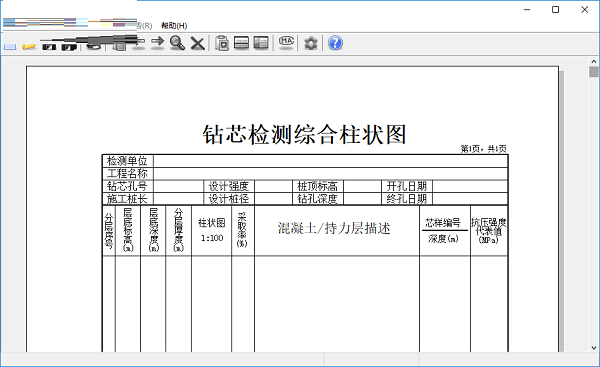600x367 pixels.
Task: Click the vertical scrollbar thumb
Action: pos(593,72)
